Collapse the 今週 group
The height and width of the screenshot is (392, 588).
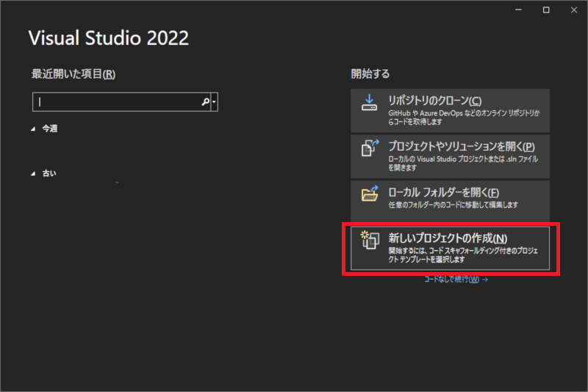pos(33,129)
